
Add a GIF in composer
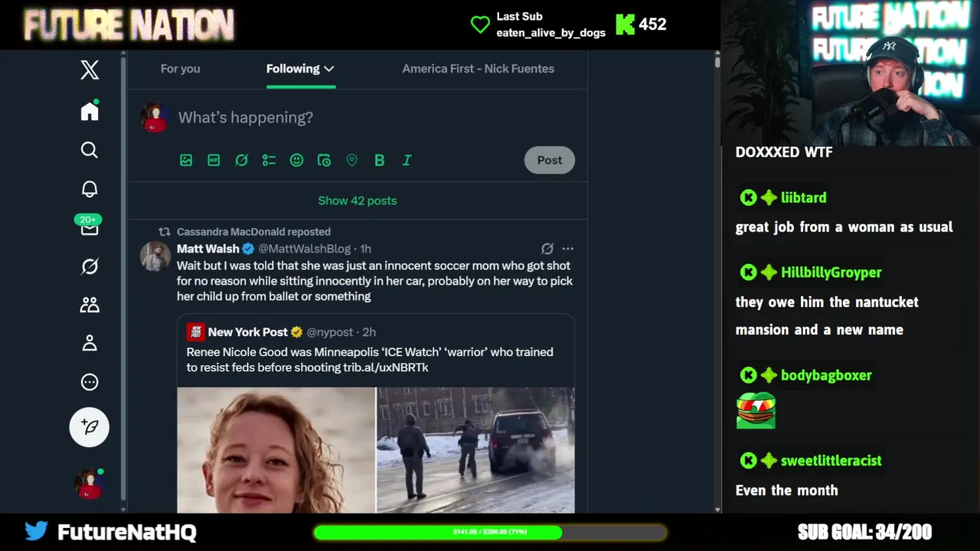[x=214, y=160]
